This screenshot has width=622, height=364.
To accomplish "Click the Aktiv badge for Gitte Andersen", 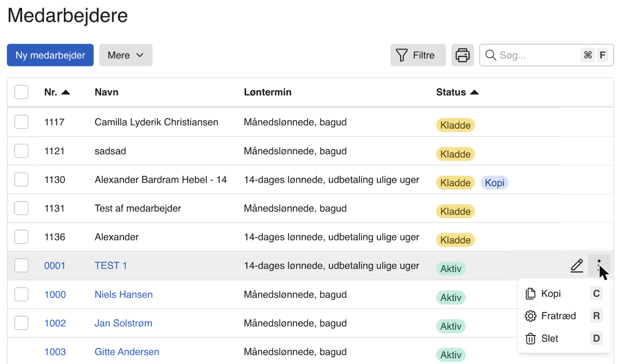I will pyautogui.click(x=451, y=355).
